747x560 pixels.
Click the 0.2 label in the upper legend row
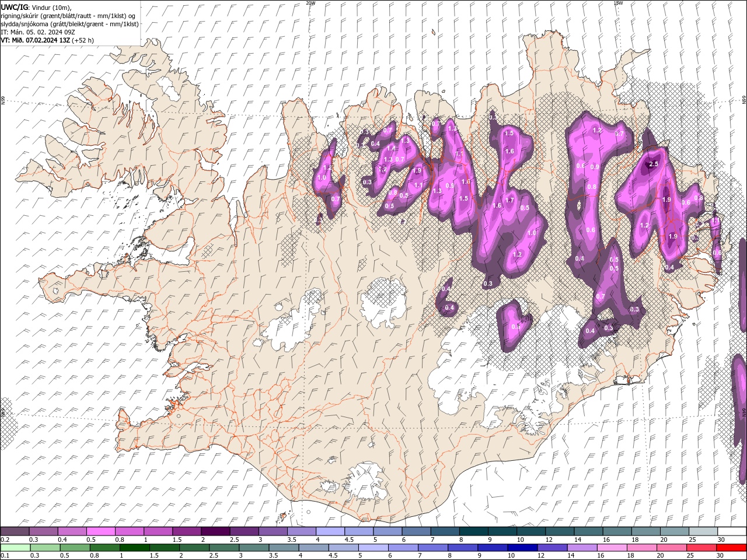(4, 540)
